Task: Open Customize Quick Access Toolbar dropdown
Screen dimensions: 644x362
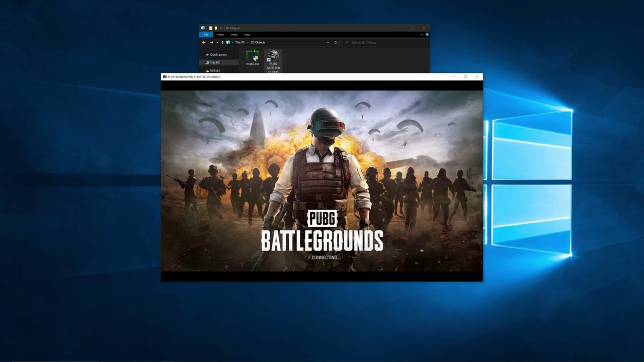Action: tap(220, 28)
